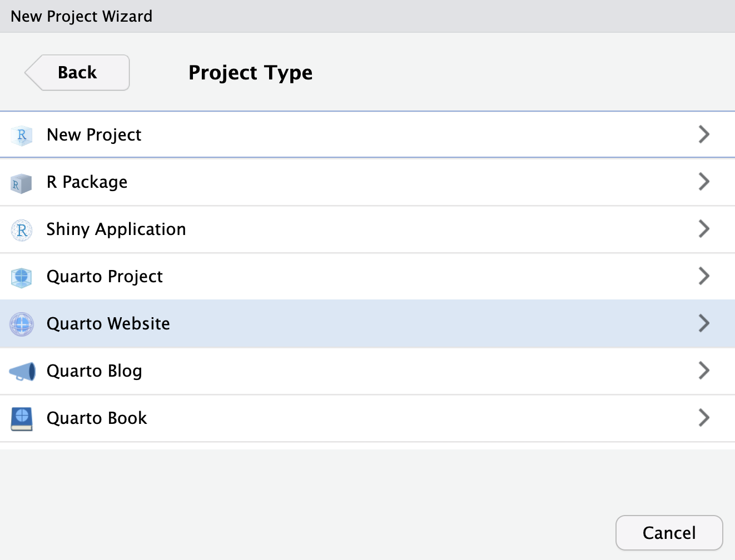
Task: Click the New Project R cube icon
Action: pos(22,135)
